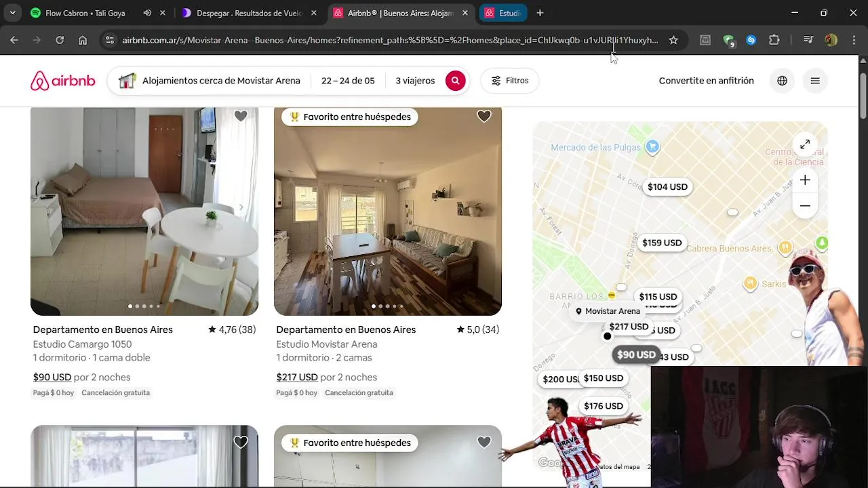The height and width of the screenshot is (488, 868).
Task: Click the red search magnifier button
Action: (456, 81)
